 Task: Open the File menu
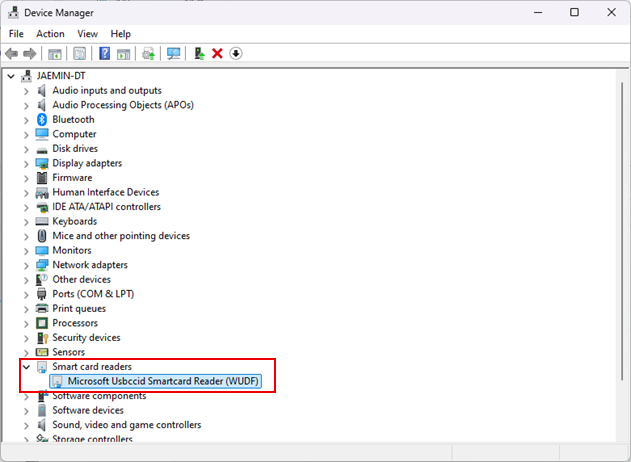click(x=16, y=34)
